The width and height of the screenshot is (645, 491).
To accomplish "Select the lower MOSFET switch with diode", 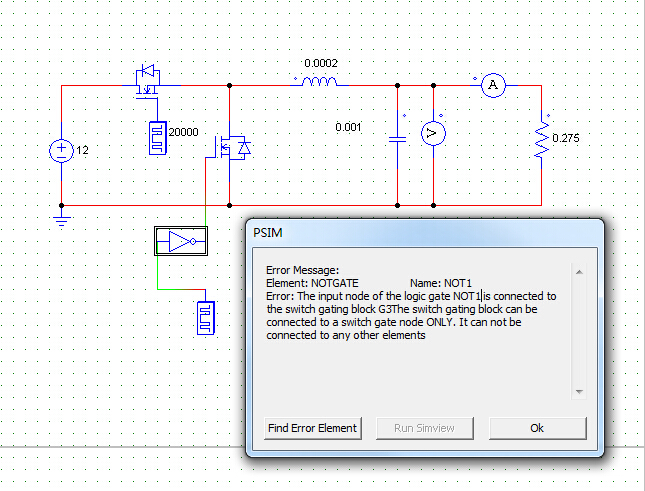I will pyautogui.click(x=229, y=148).
